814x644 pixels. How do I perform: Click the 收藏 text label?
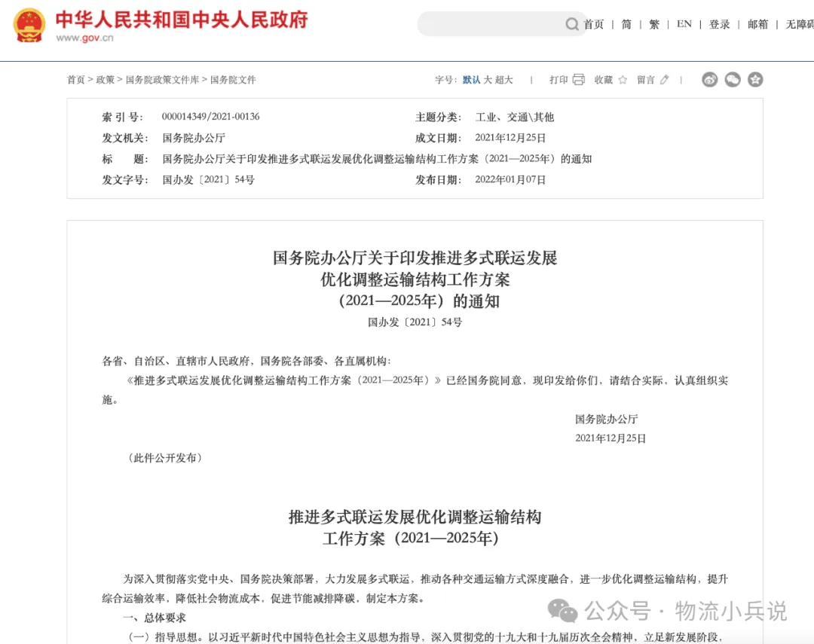pos(603,79)
